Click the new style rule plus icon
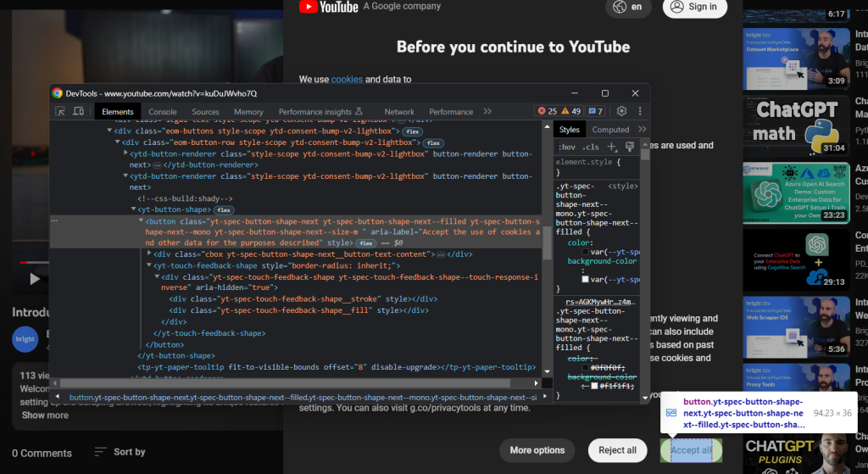Viewport: 868px width, 474px height. [x=612, y=147]
